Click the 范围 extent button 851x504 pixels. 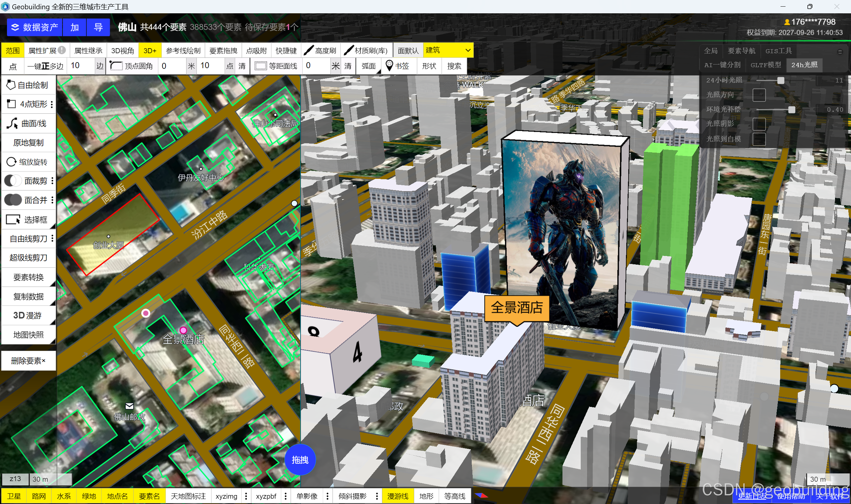coord(13,51)
